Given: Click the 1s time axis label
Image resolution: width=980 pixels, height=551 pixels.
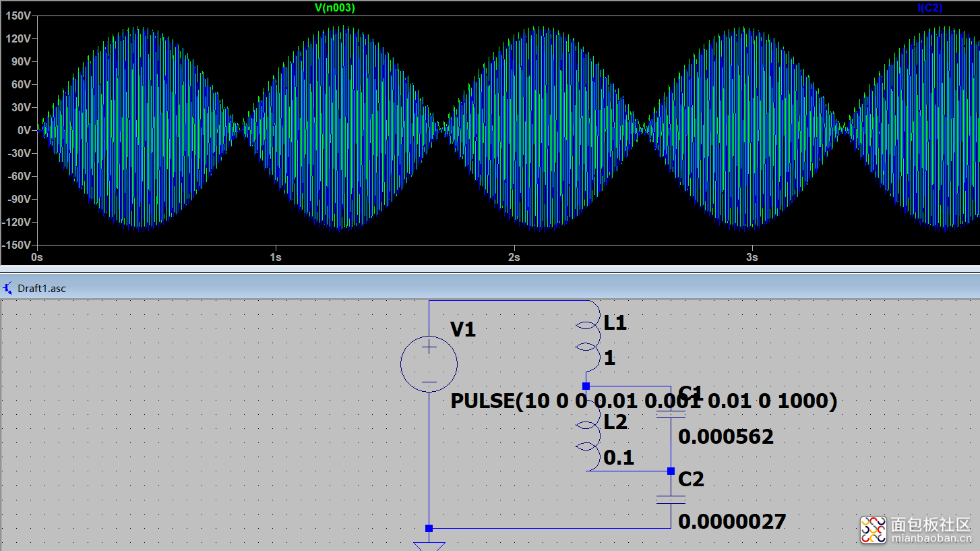Looking at the screenshot, I should click(275, 258).
